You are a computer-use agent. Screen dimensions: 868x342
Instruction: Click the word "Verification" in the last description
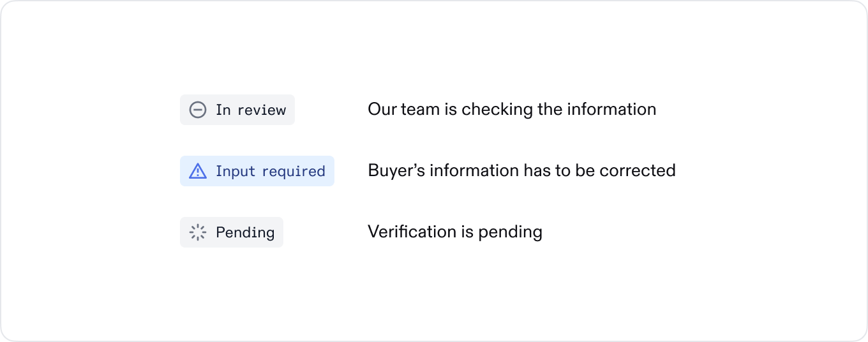click(x=412, y=232)
